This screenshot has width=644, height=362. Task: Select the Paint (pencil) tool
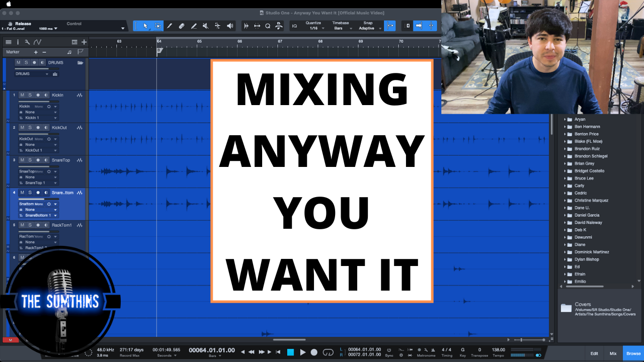click(x=194, y=26)
